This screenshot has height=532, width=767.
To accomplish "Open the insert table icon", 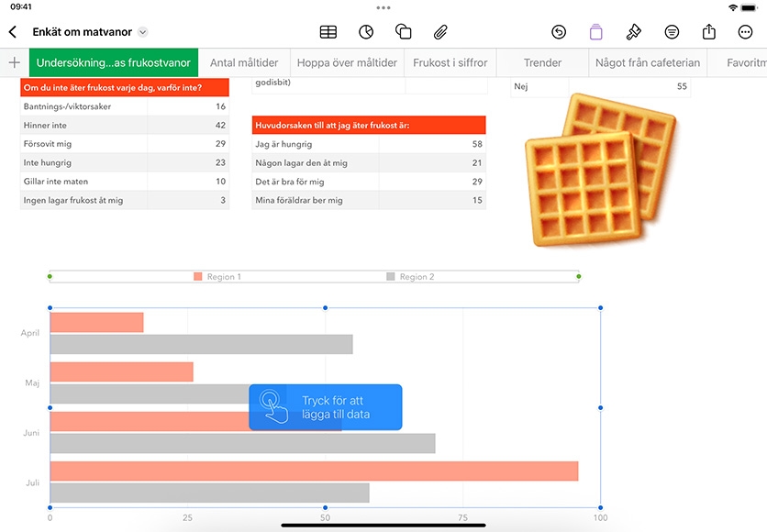I will click(x=328, y=32).
